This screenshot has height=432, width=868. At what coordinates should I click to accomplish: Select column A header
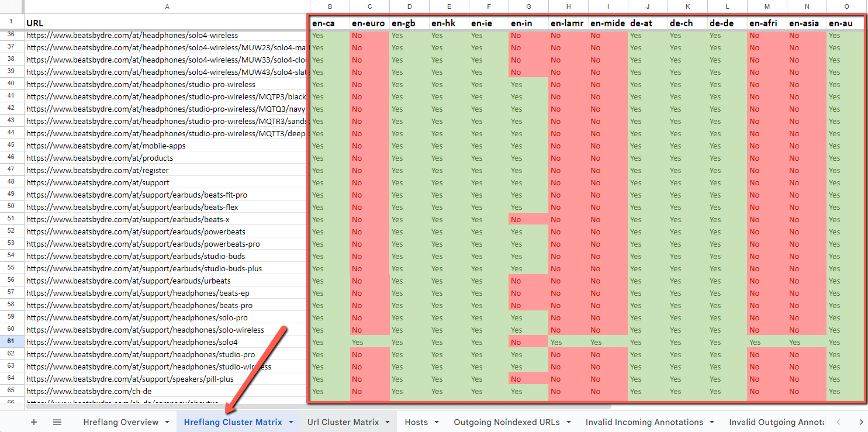pyautogui.click(x=167, y=6)
